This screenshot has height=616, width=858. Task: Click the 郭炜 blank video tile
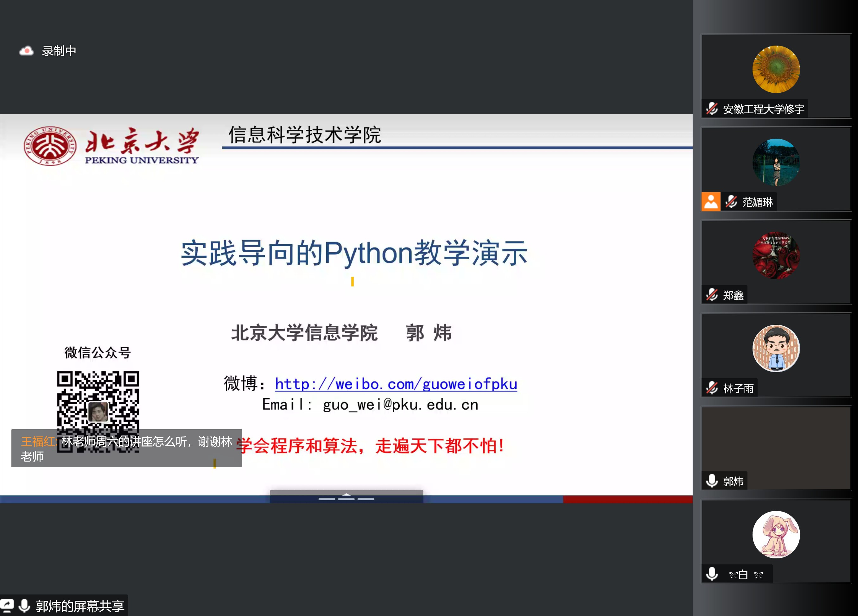[776, 441]
